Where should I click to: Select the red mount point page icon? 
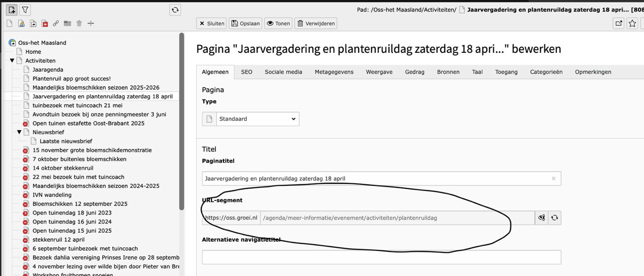coord(44,24)
